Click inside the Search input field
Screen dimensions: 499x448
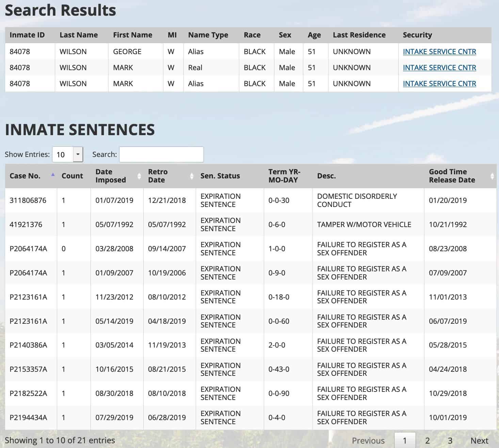[x=161, y=155]
